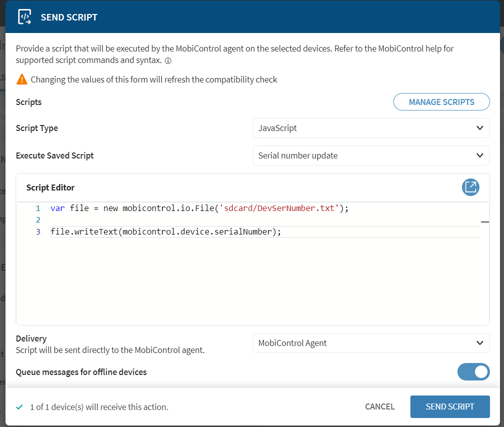
Task: Open script editor in pop-out view
Action: (x=470, y=187)
